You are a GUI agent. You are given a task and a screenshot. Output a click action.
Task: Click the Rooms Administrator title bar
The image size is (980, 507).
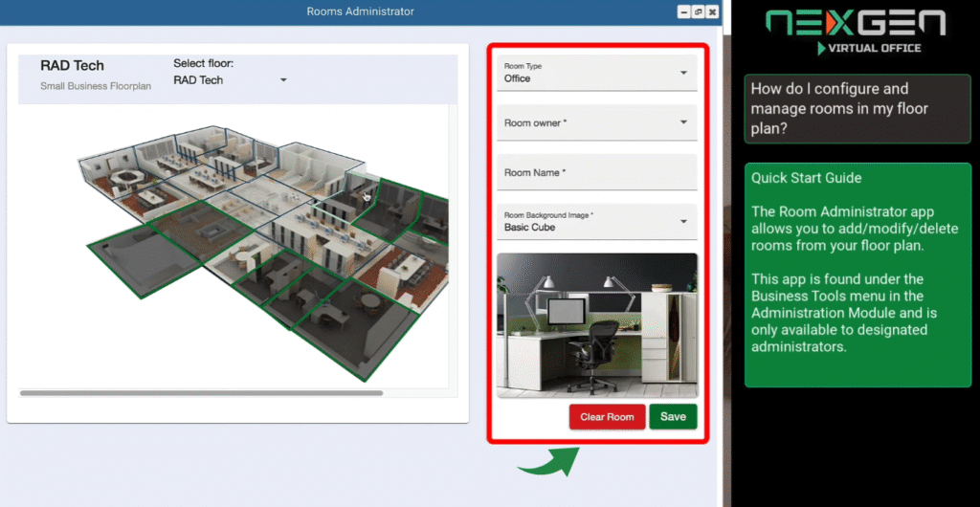click(x=360, y=11)
